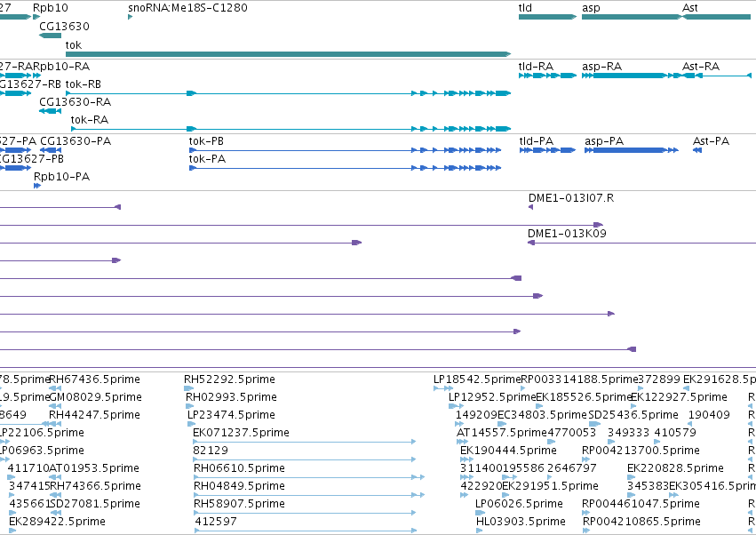756x535 pixels.
Task: Select the RP004213700.5prime EST label
Action: click(641, 451)
